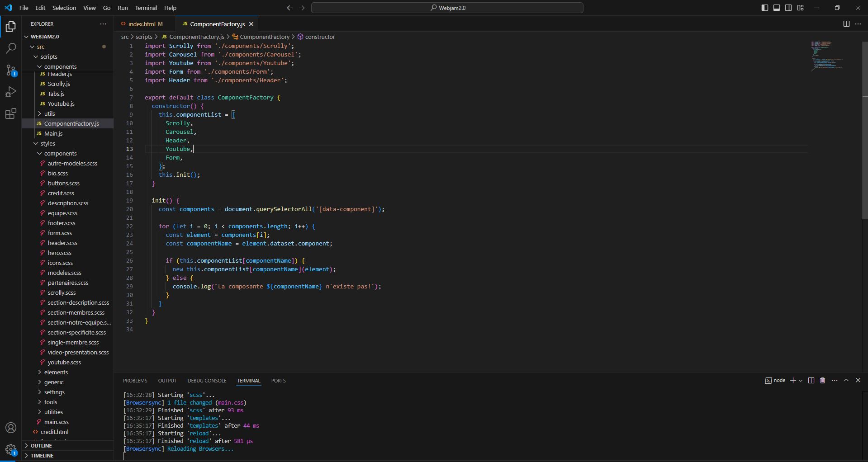Viewport: 868px width, 462px height.
Task: Open main.scss in the explorer
Action: pyautogui.click(x=68, y=422)
